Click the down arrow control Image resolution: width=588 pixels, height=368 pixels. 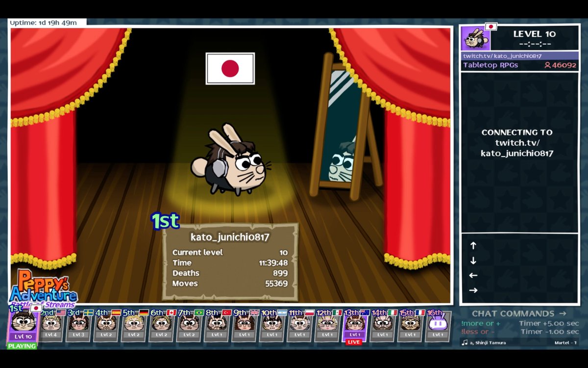[473, 261]
